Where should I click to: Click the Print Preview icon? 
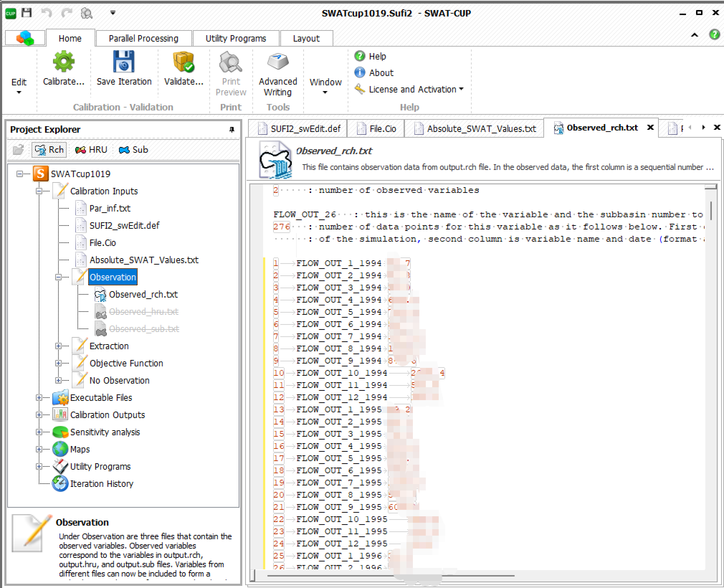pos(231,62)
